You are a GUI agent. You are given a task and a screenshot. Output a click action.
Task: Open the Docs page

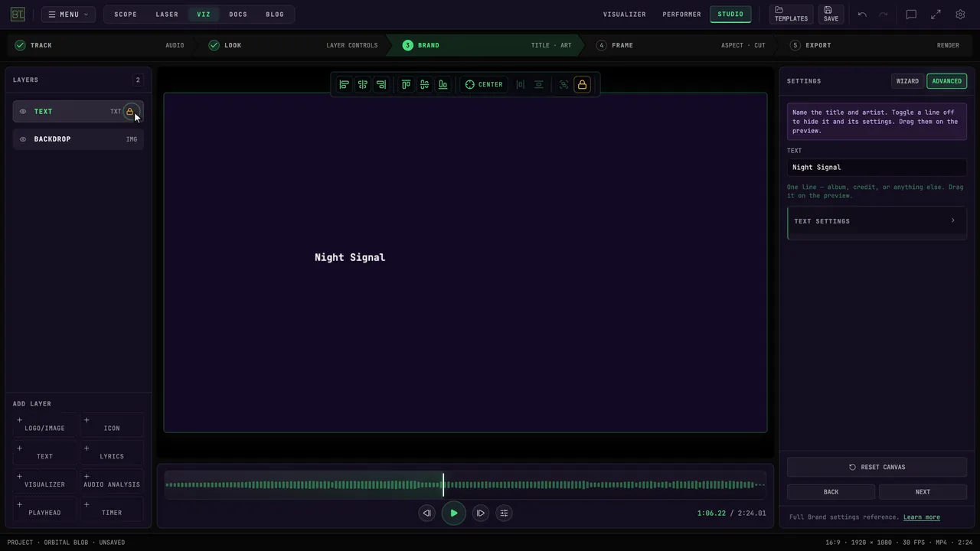click(238, 15)
